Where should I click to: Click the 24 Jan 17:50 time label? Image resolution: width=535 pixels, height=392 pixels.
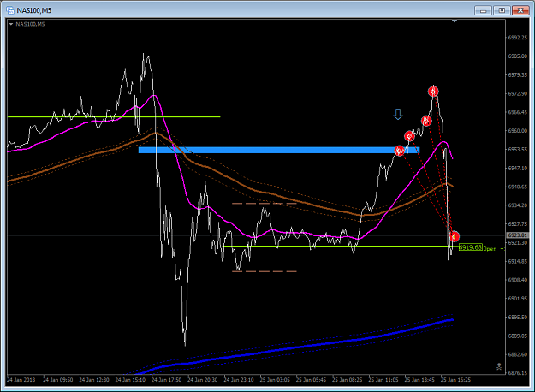[167, 380]
